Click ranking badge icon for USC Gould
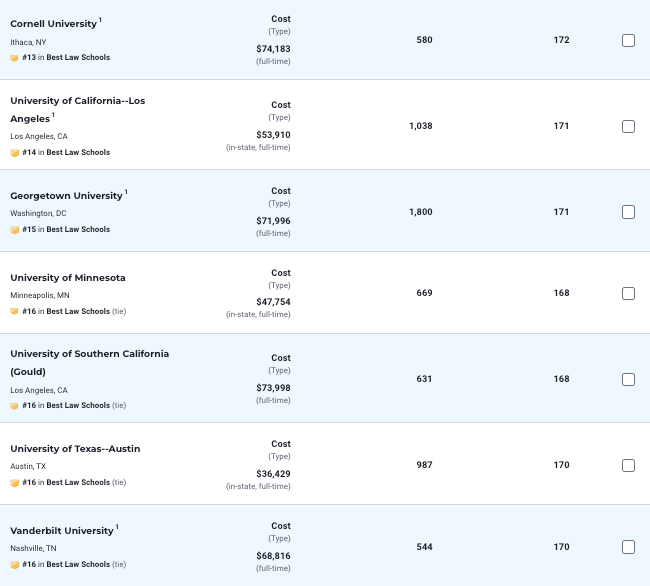The width and height of the screenshot is (650, 586). tap(14, 406)
